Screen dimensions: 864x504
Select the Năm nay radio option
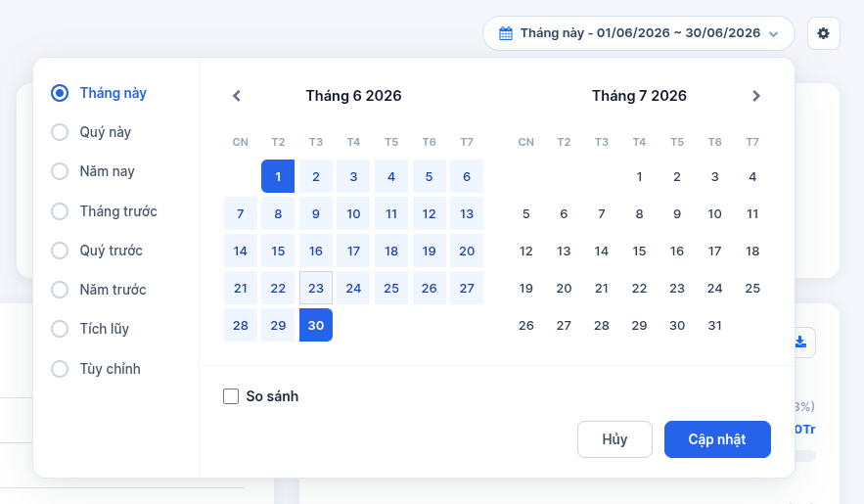60,171
